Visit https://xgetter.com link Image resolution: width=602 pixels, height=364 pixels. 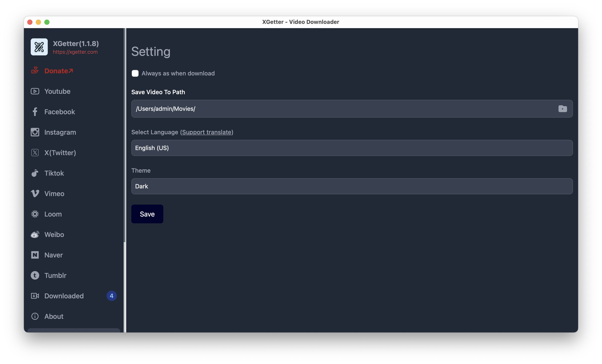pyautogui.click(x=75, y=52)
